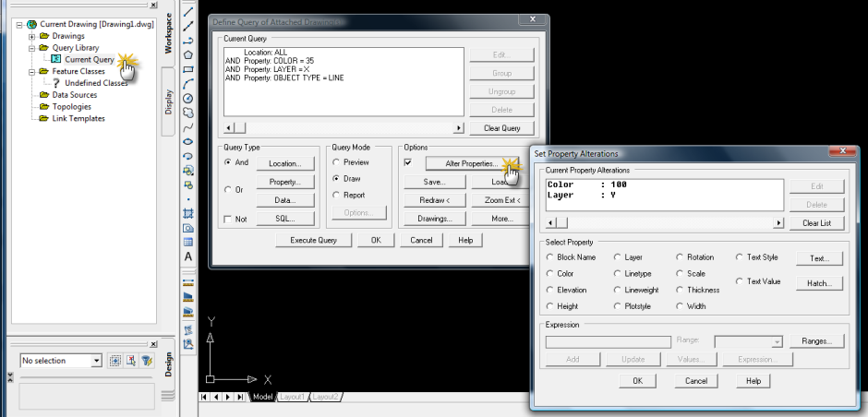Image resolution: width=868 pixels, height=417 pixels.
Task: Select the Table tool
Action: 188,243
